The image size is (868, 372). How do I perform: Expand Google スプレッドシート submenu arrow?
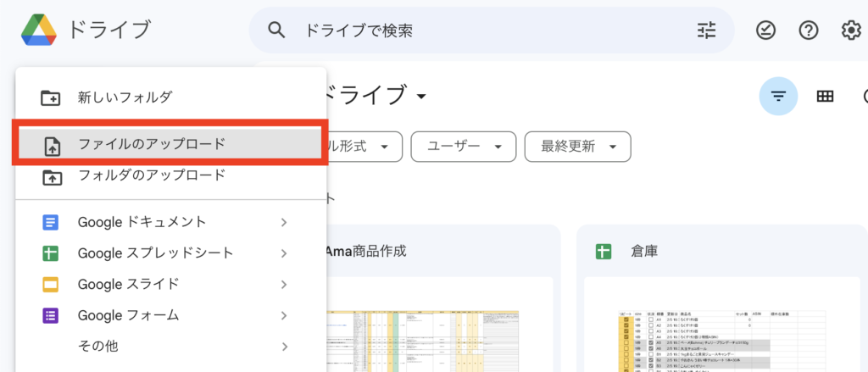pos(284,253)
